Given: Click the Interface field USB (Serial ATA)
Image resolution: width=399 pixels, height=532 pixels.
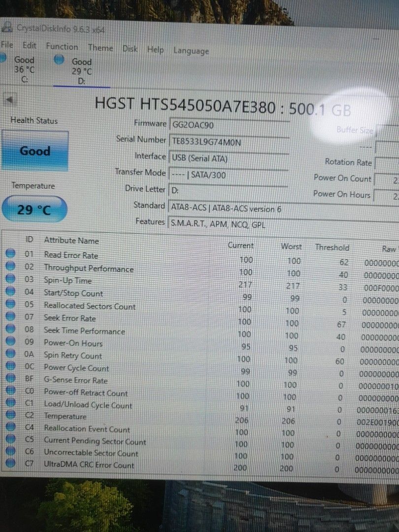Looking at the screenshot, I should [x=228, y=158].
